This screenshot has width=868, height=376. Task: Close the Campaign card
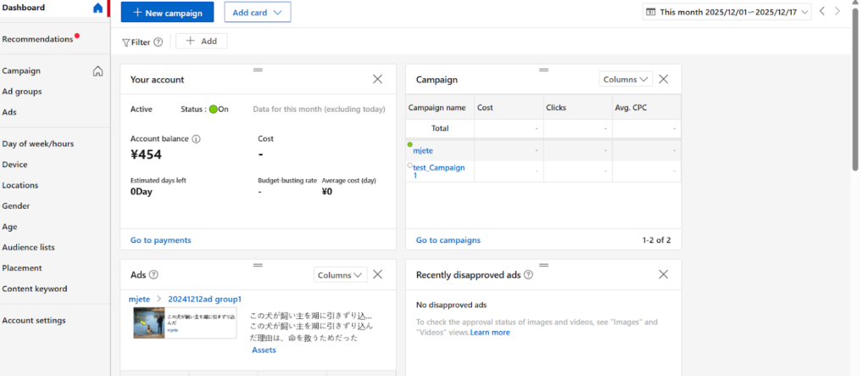664,79
